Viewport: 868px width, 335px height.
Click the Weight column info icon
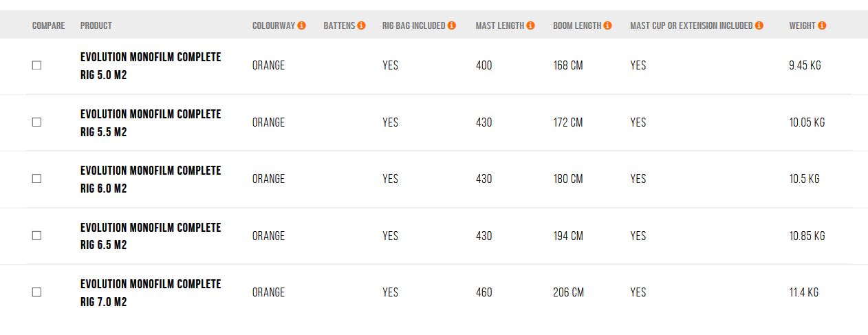[x=822, y=25]
